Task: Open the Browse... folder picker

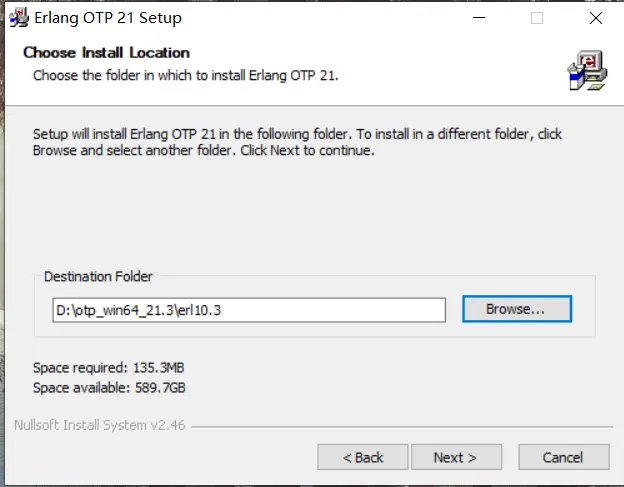Action: click(516, 309)
